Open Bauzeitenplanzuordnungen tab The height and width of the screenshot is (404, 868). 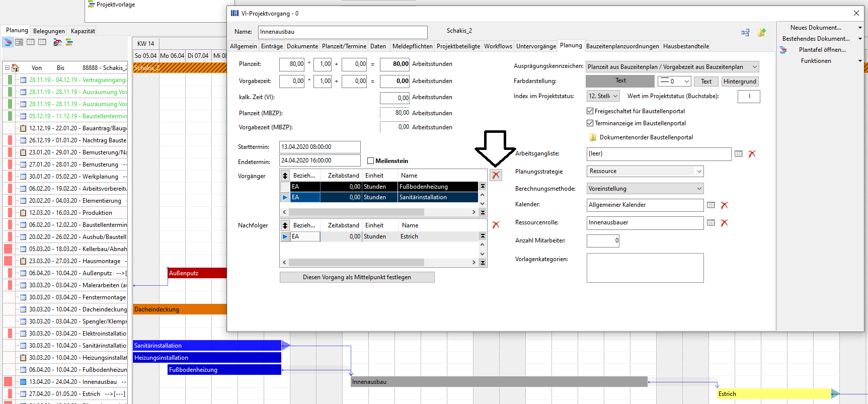[622, 46]
